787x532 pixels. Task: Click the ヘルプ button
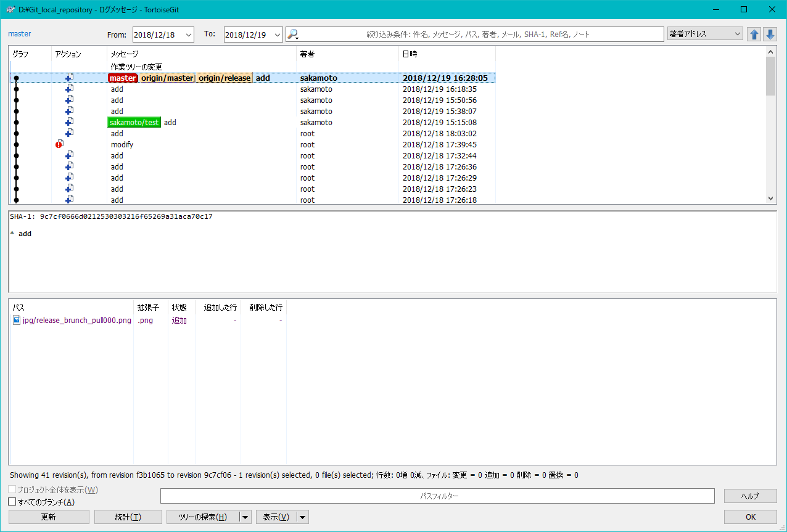pyautogui.click(x=750, y=496)
